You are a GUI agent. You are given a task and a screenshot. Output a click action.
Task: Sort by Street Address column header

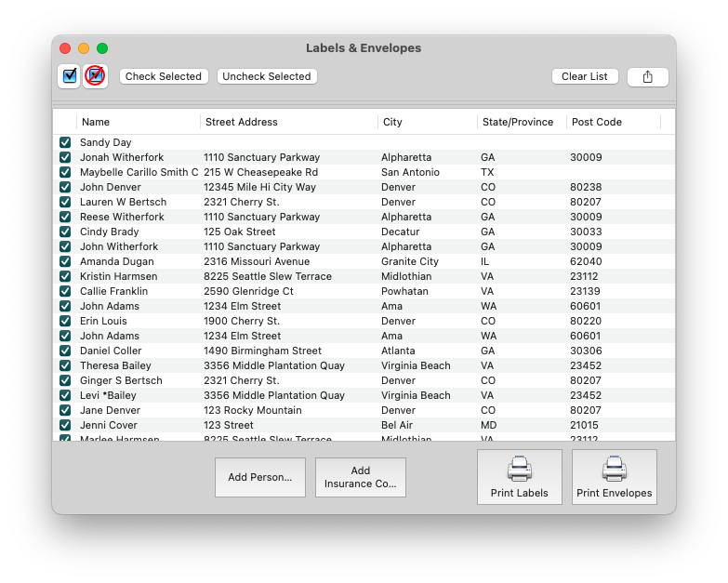[x=289, y=122]
